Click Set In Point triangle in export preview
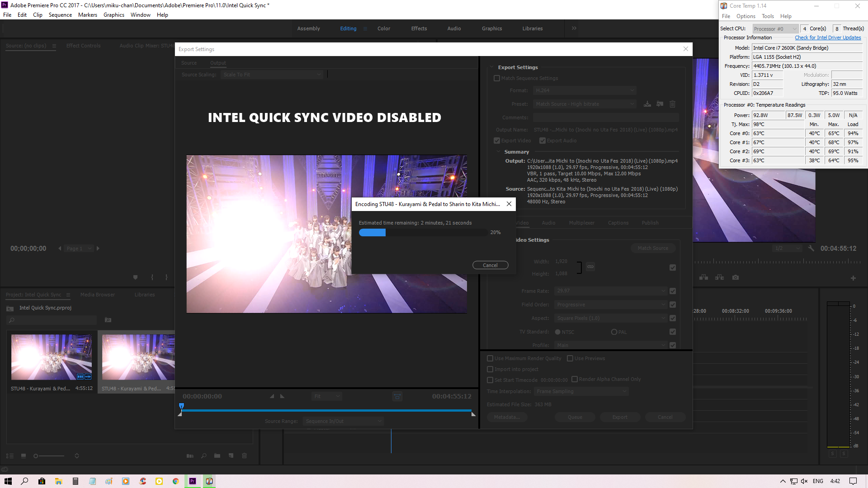 pyautogui.click(x=272, y=396)
